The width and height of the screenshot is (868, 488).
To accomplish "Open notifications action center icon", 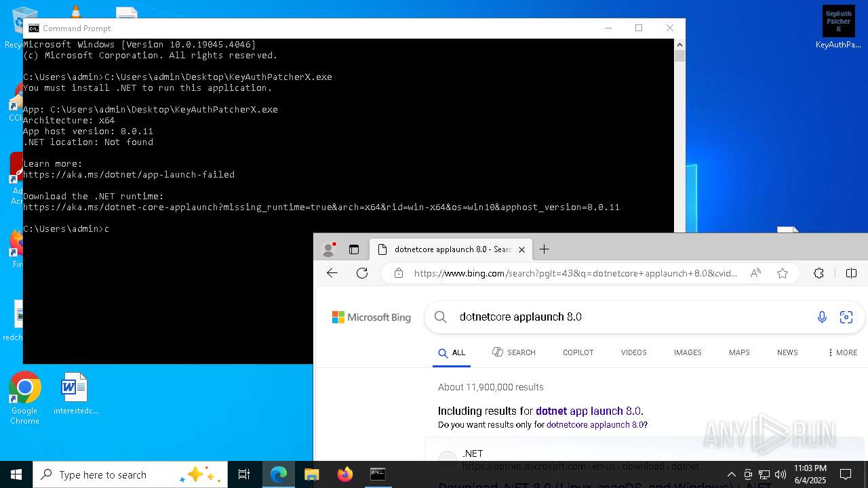I will [x=846, y=474].
